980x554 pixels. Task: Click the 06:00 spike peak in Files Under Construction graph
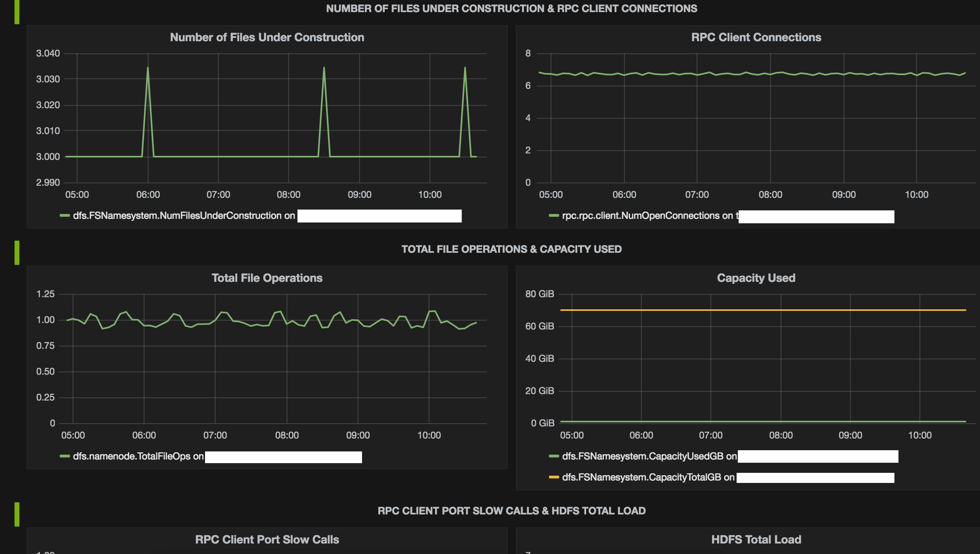[x=148, y=68]
